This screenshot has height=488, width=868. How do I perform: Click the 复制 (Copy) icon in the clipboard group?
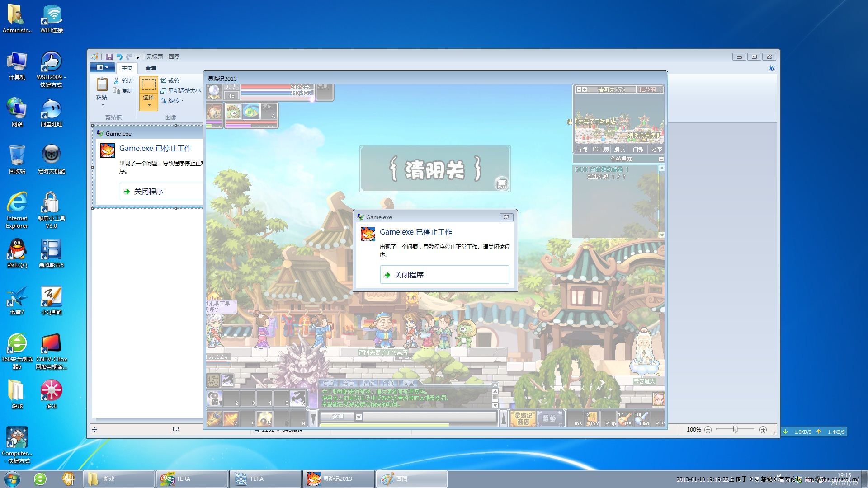pyautogui.click(x=116, y=91)
